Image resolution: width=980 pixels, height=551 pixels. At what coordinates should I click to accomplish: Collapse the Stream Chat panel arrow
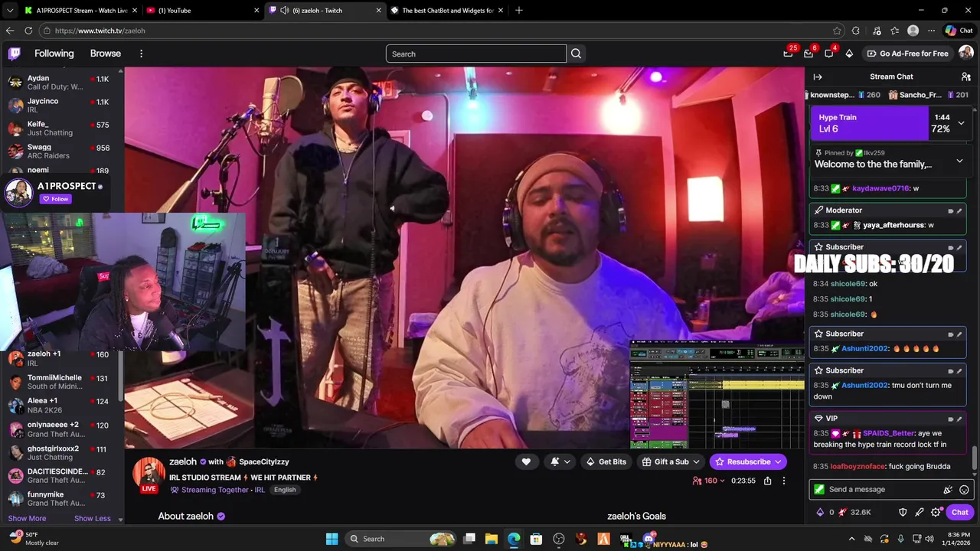click(x=818, y=77)
